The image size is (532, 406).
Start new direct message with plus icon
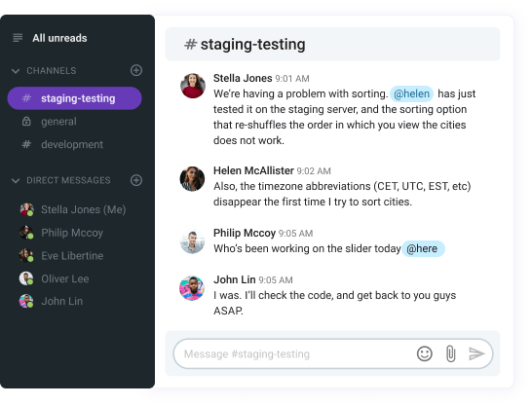click(x=136, y=180)
